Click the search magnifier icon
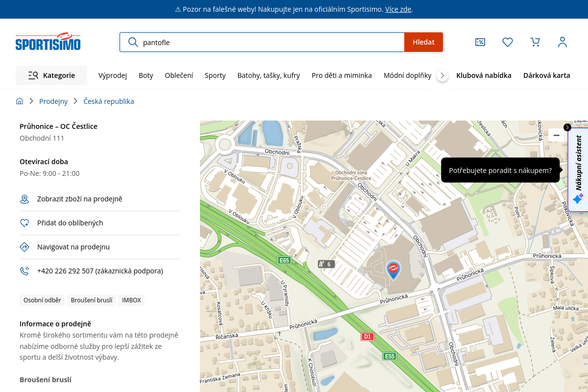 (x=133, y=42)
